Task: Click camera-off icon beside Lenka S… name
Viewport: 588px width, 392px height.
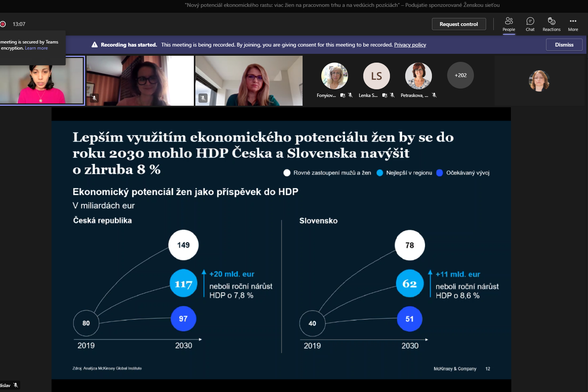Action: (x=385, y=95)
